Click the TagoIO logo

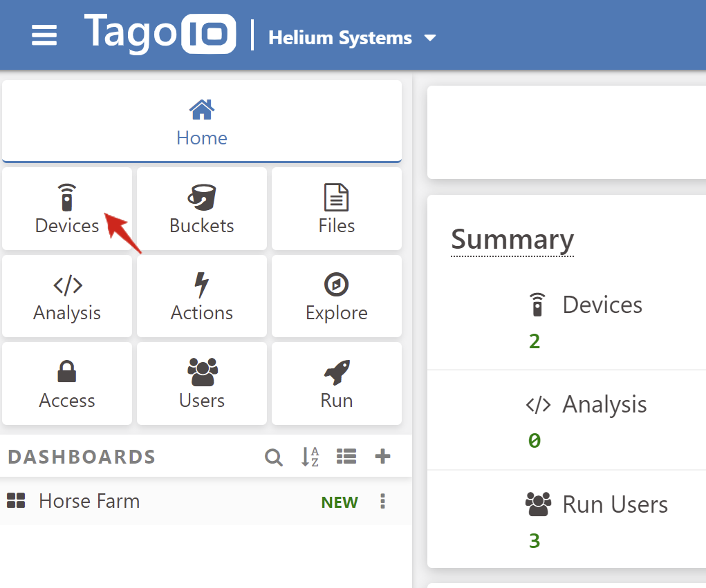[160, 33]
